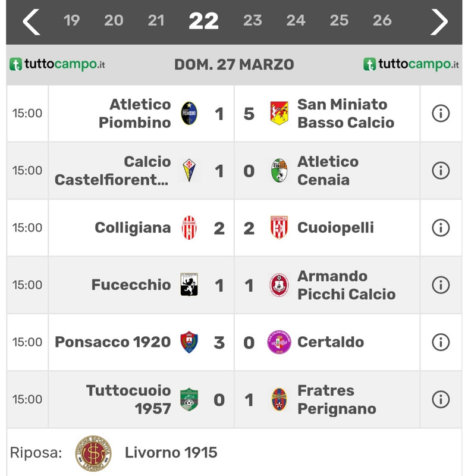Open the Cuoiopelli team name link
Image resolution: width=468 pixels, height=476 pixels.
335,228
